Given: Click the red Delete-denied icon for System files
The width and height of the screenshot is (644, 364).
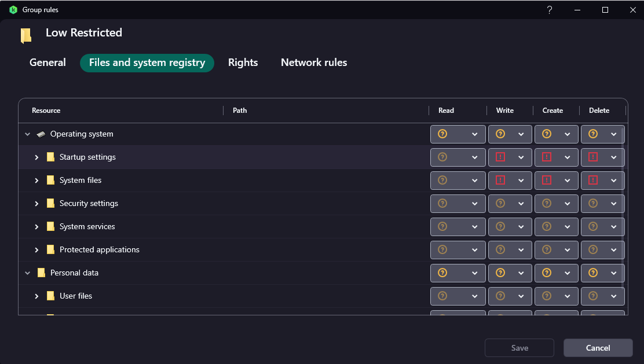Looking at the screenshot, I should (593, 180).
